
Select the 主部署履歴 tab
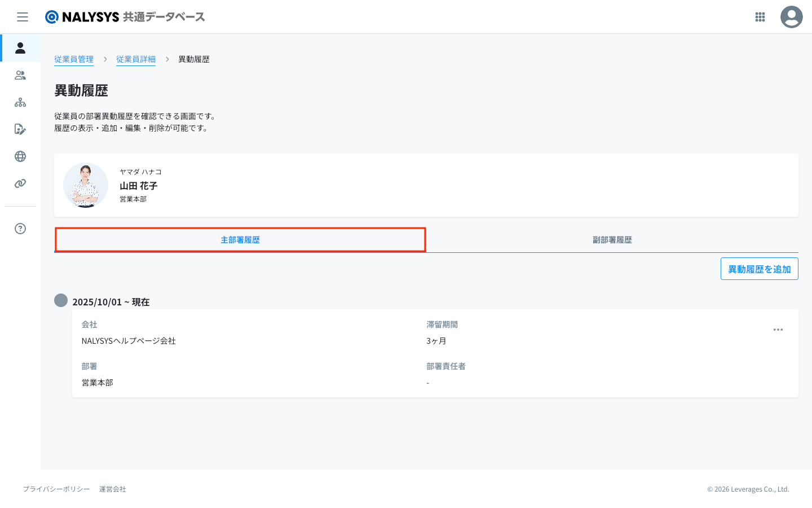pyautogui.click(x=240, y=240)
